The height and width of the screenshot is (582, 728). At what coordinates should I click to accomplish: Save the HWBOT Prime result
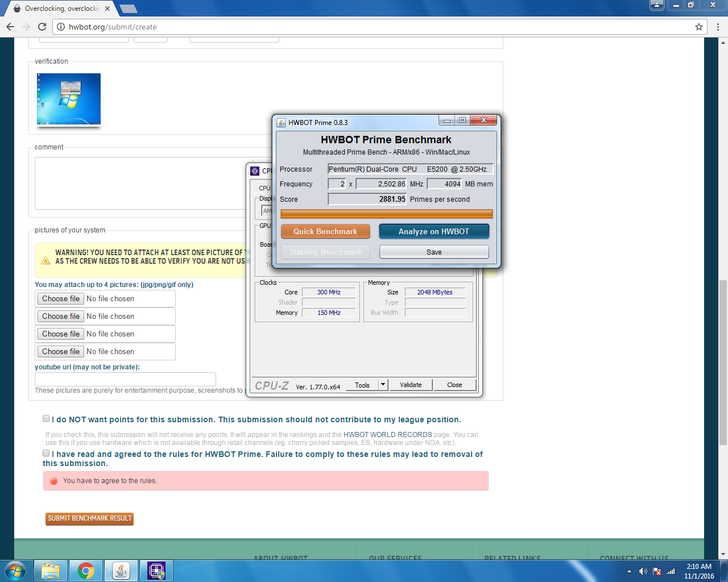pos(434,252)
